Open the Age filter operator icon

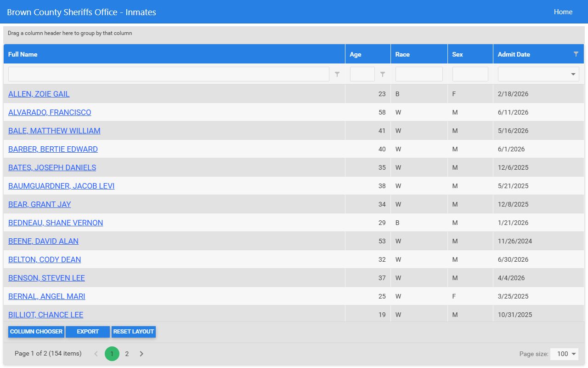[383, 74]
